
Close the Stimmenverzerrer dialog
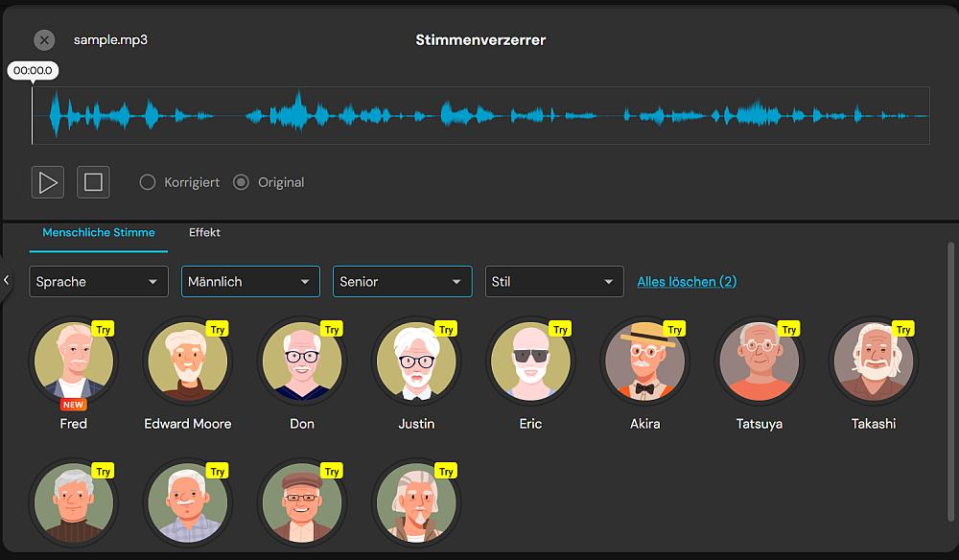(44, 40)
